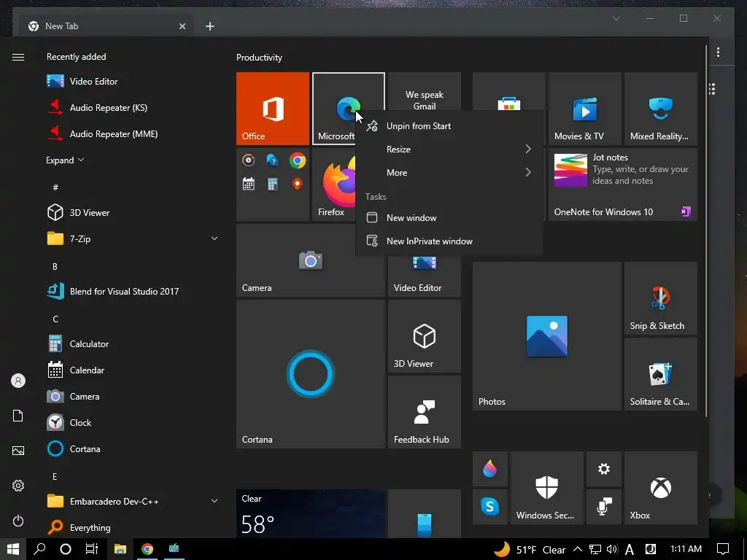Open the Camera tile

(x=310, y=260)
